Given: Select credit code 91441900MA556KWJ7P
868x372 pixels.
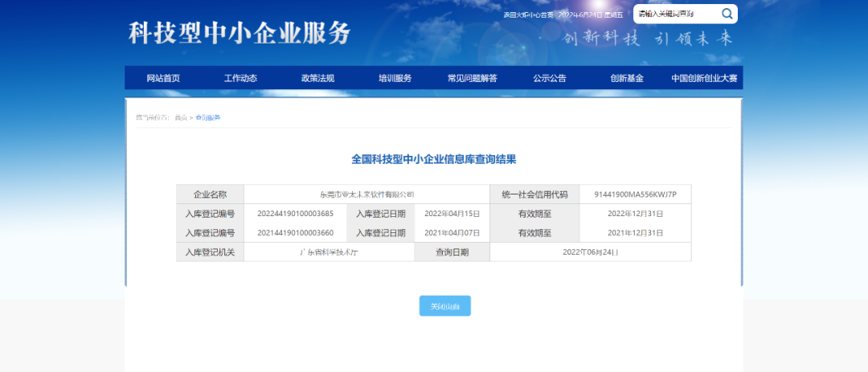Looking at the screenshot, I should point(636,194).
